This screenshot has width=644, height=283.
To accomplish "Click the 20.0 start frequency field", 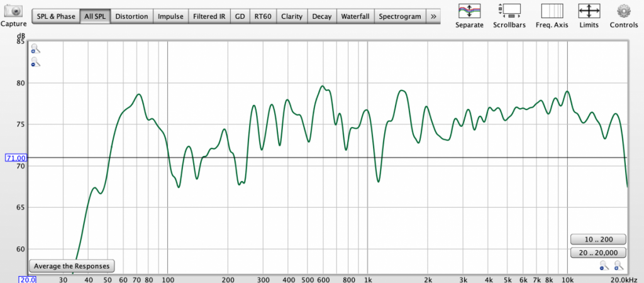I will pyautogui.click(x=28, y=280).
